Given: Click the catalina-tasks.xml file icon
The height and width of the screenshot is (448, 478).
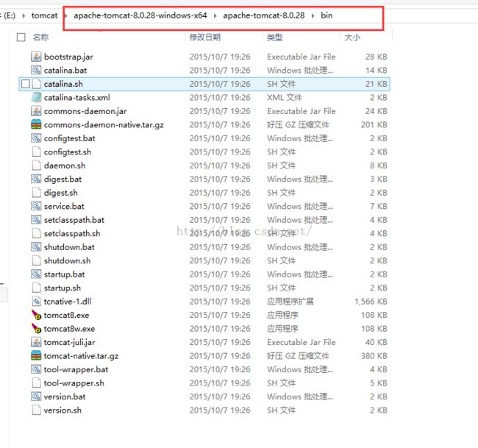Looking at the screenshot, I should click(x=36, y=97).
